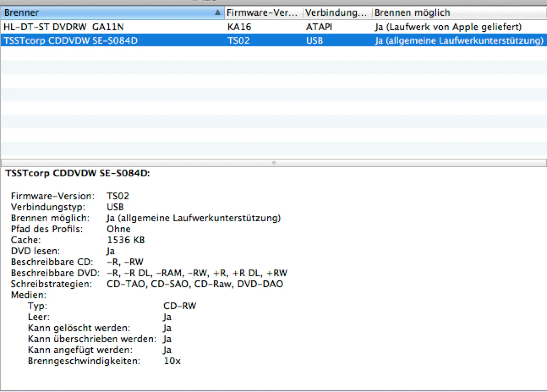This screenshot has width=547, height=392.
Task: Click the 1536 KB cache value
Action: [x=126, y=240]
